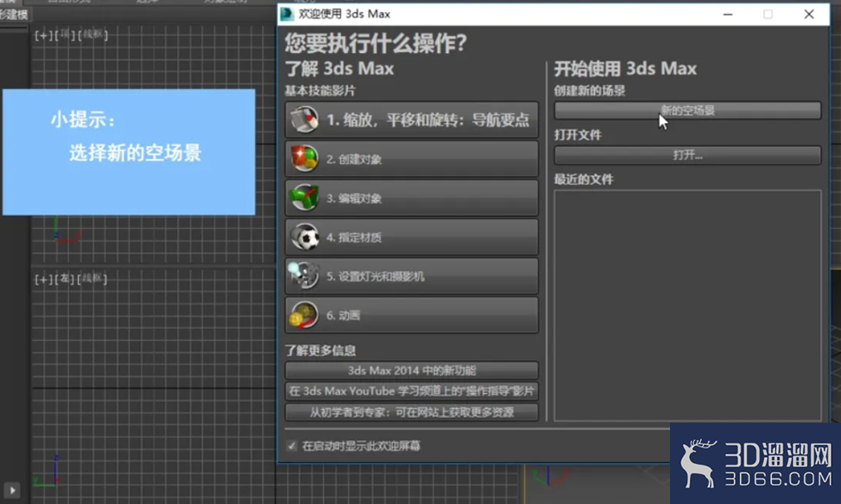The image size is (841, 504).
Task: Click the green edit objects icon
Action: [x=304, y=198]
